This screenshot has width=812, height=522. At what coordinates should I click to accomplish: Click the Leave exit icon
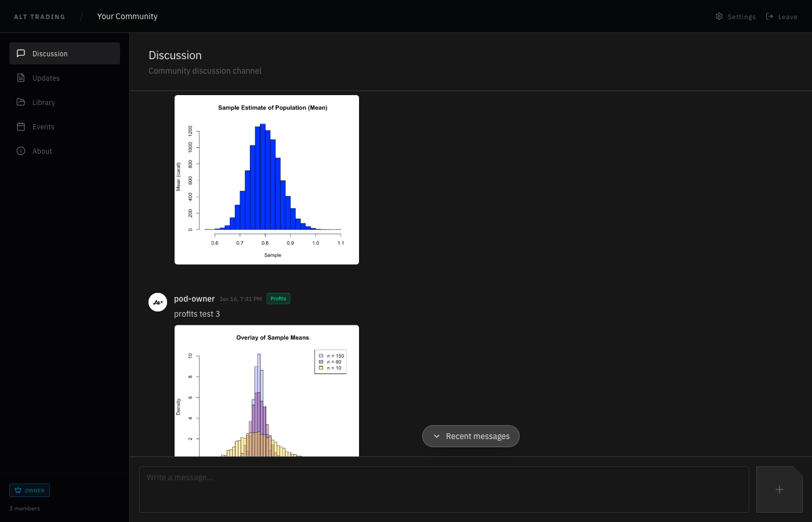point(770,16)
